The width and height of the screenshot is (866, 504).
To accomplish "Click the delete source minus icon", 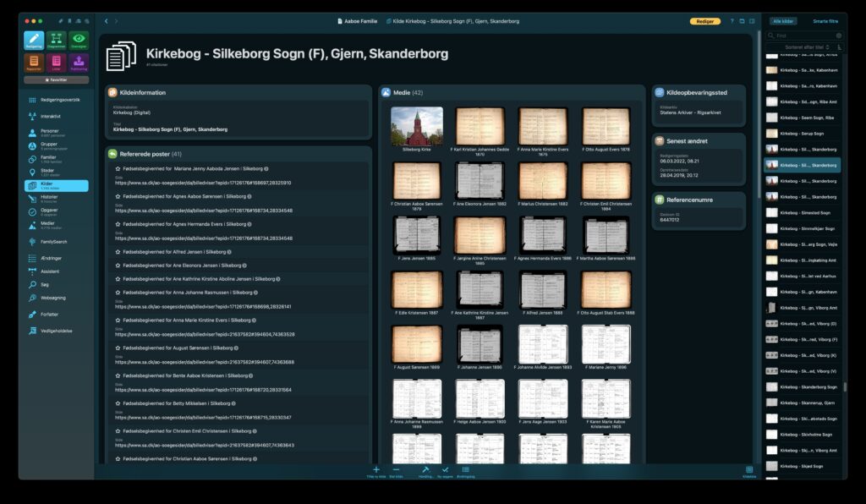I will tap(396, 470).
